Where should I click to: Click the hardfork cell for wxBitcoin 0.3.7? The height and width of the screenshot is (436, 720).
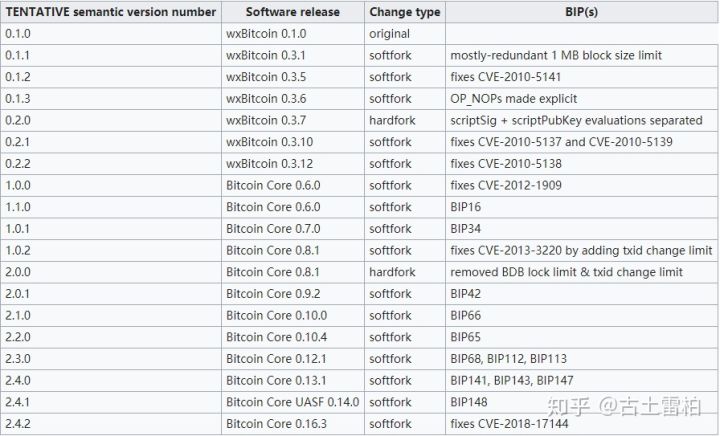[405, 120]
